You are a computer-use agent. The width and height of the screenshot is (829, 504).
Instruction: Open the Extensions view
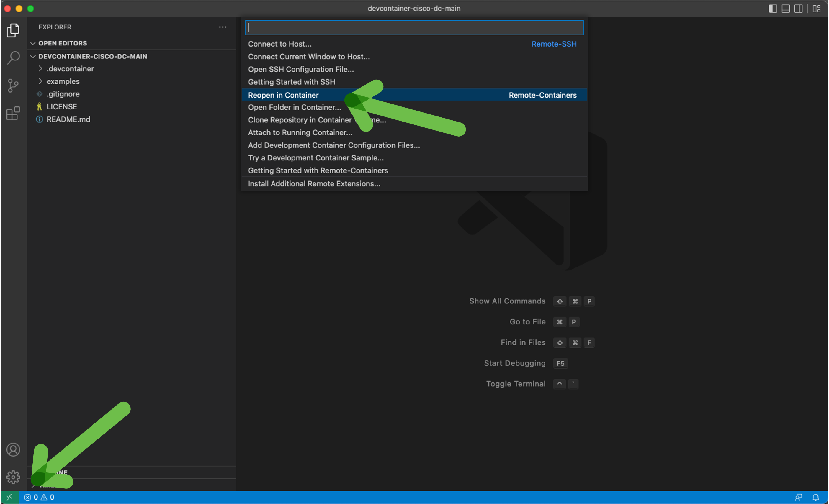pyautogui.click(x=13, y=113)
